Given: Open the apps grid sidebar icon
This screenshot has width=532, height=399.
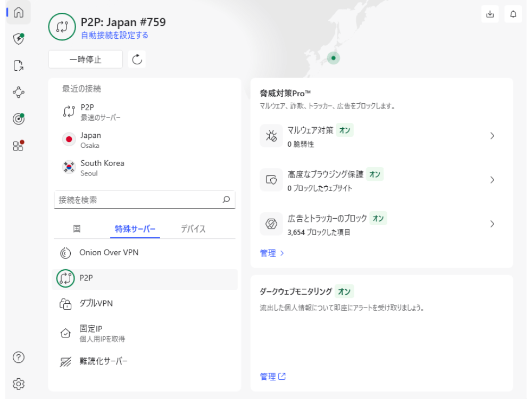Looking at the screenshot, I should pyautogui.click(x=19, y=145).
